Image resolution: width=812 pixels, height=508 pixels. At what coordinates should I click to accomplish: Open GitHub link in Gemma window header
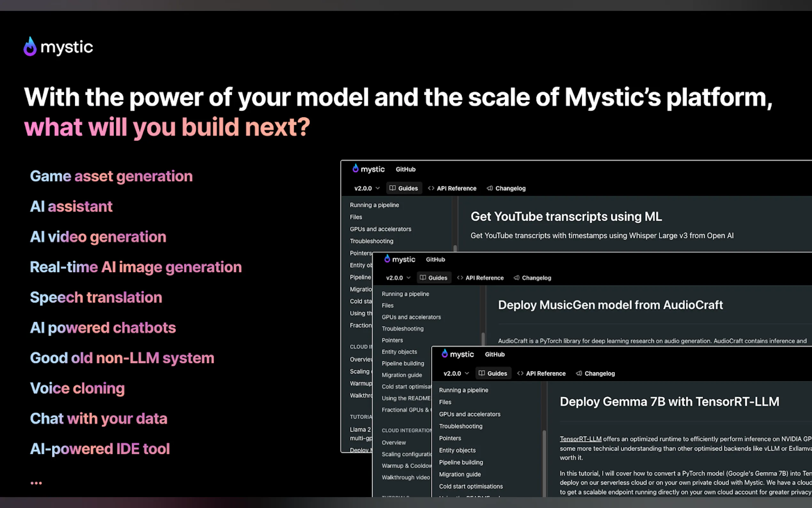click(495, 354)
